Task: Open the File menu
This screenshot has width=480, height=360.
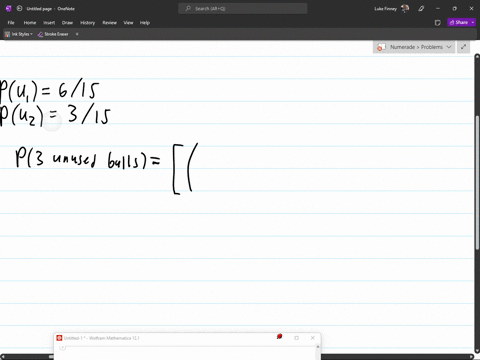Action: point(11,23)
